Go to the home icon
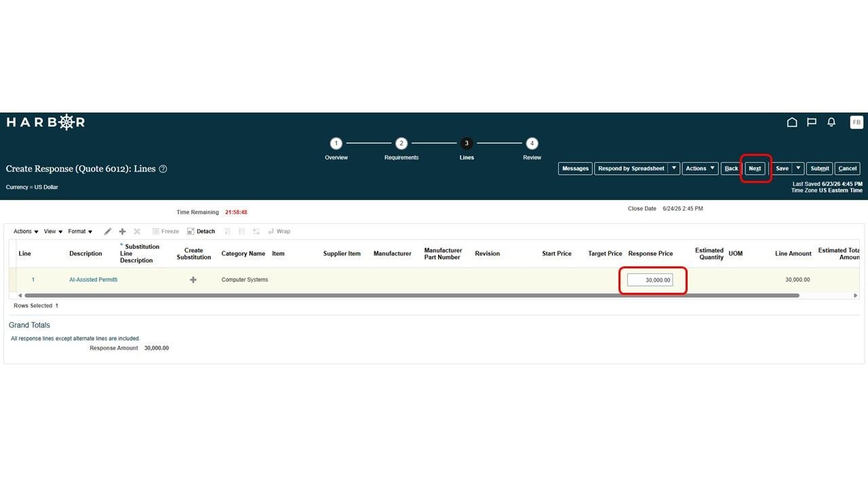This screenshot has width=868, height=488. (791, 122)
